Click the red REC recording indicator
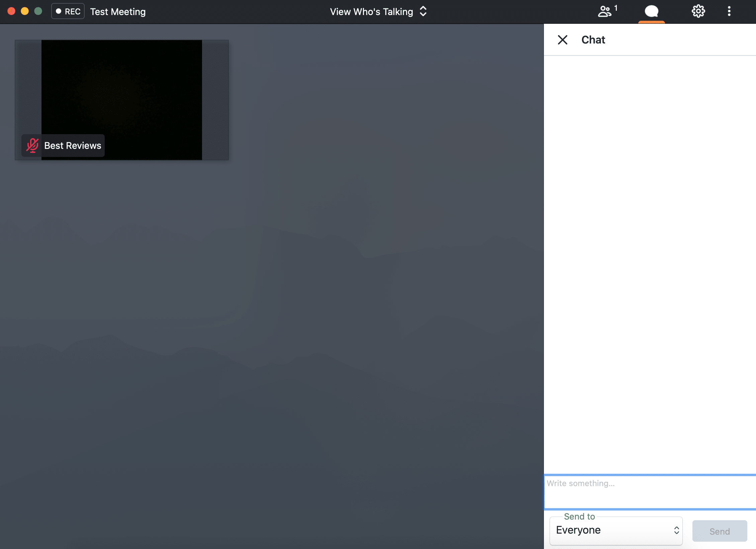This screenshot has width=756, height=549. point(68,11)
